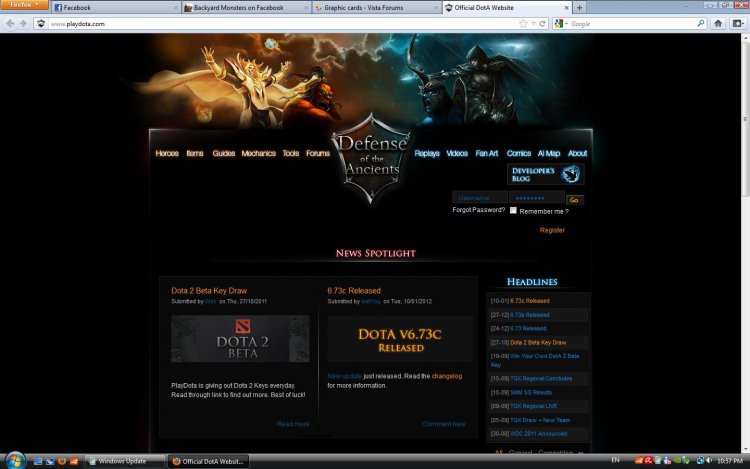Open the Google search engine selector dropdown
Screen dimensions: 750x469
(561, 23)
